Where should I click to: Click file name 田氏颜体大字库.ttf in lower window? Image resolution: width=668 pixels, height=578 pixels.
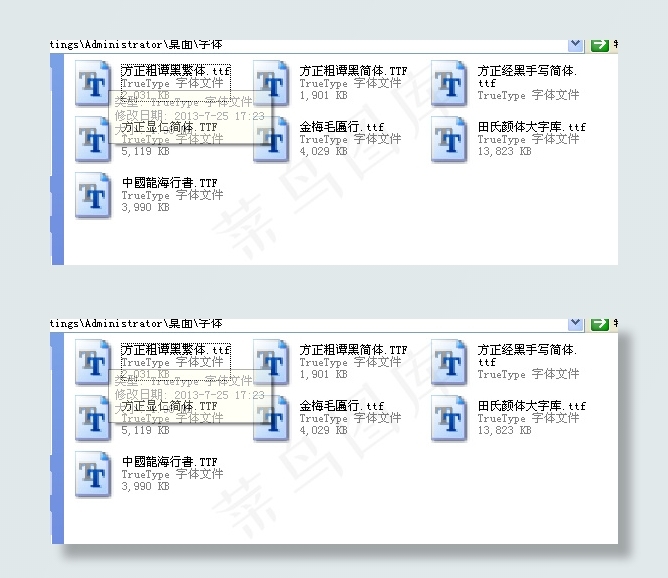tap(532, 406)
